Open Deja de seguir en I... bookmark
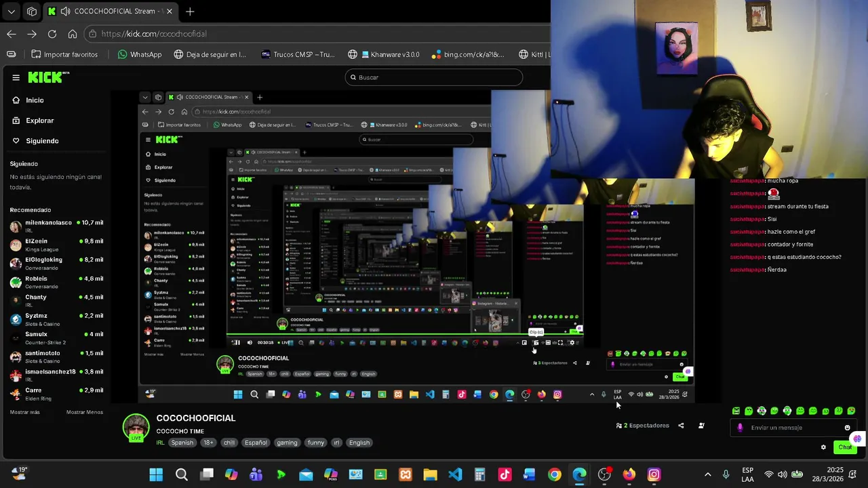The image size is (868, 488). click(x=210, y=54)
